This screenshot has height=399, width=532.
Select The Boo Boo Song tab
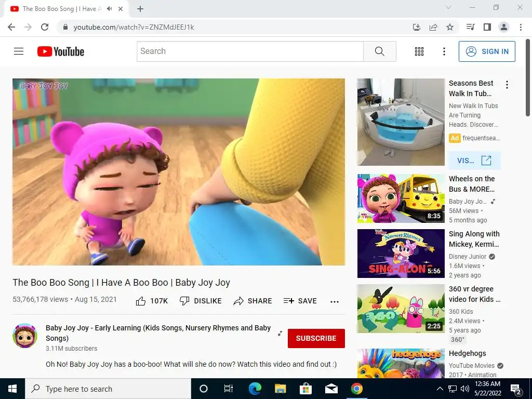tap(66, 9)
